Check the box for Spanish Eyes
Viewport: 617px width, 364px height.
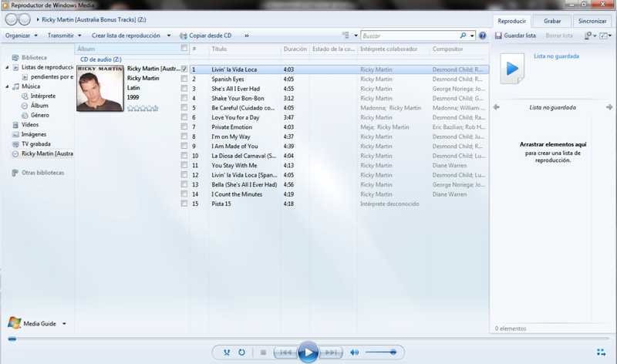[184, 79]
